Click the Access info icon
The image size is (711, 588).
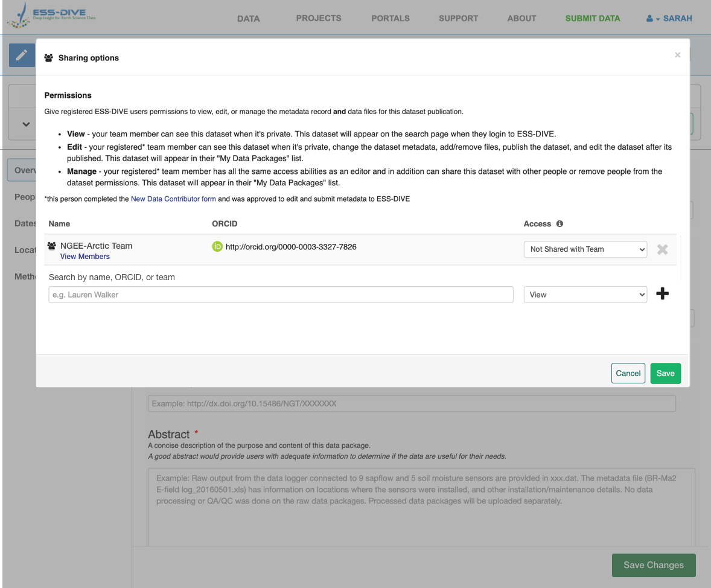pos(560,224)
